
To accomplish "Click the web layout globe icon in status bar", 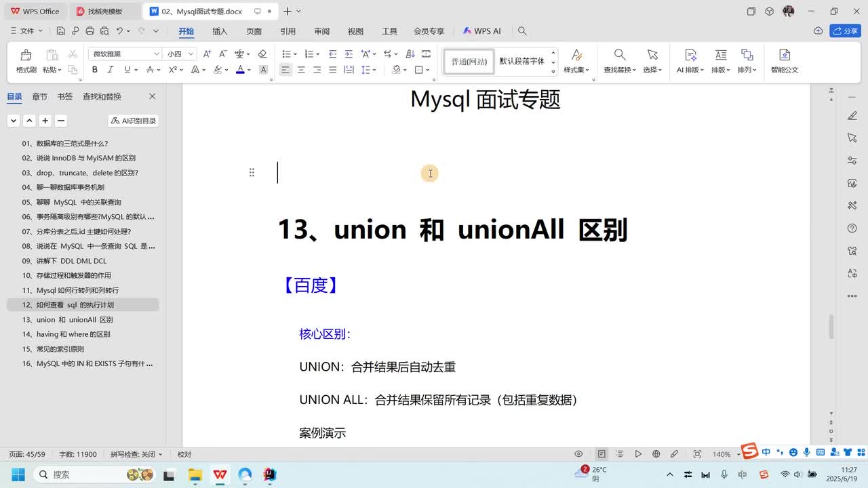I will click(x=656, y=454).
